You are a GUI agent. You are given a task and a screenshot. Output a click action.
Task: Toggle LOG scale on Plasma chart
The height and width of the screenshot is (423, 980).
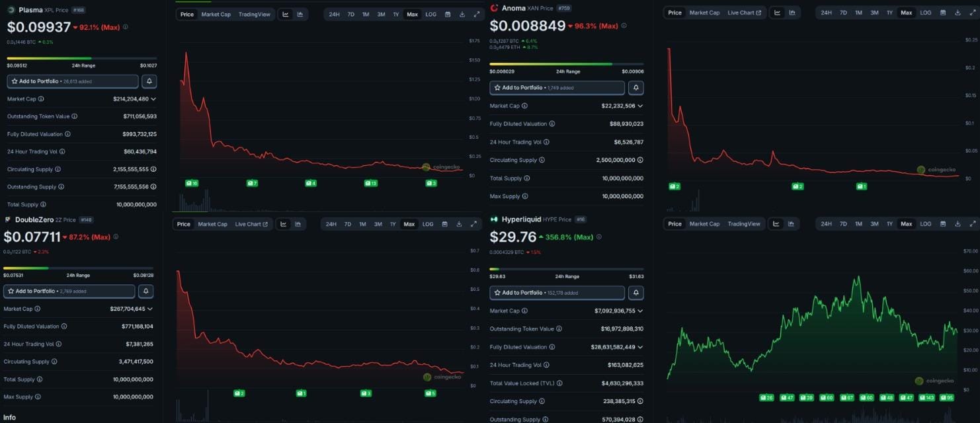click(x=430, y=14)
